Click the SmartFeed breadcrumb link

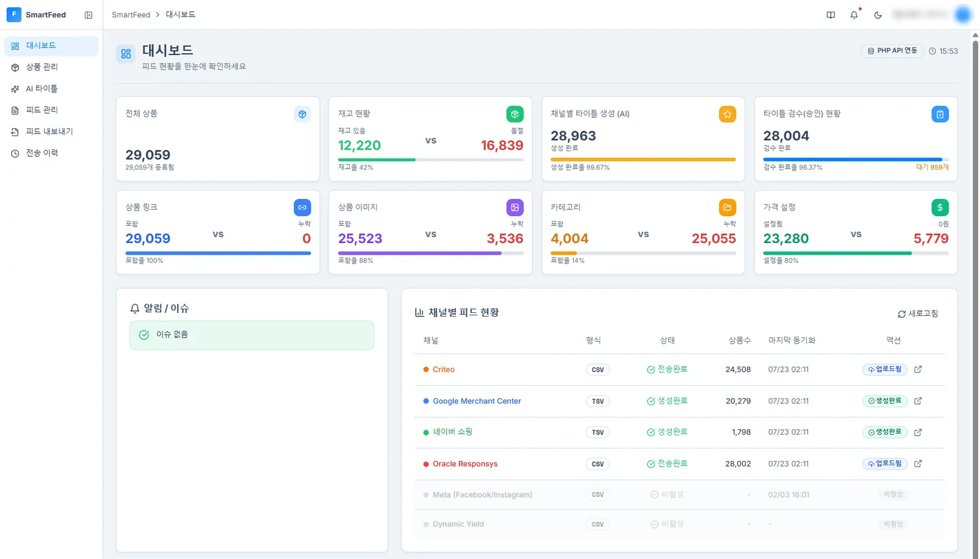tap(131, 15)
